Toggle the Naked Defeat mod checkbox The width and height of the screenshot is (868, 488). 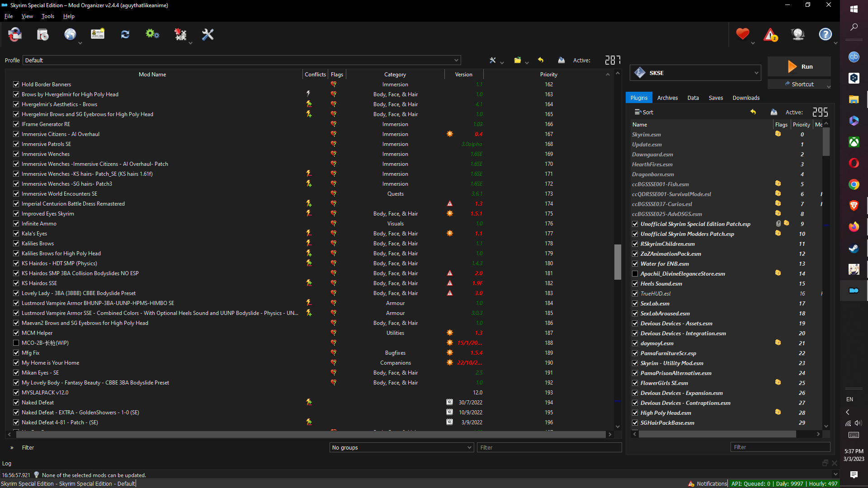click(x=16, y=403)
